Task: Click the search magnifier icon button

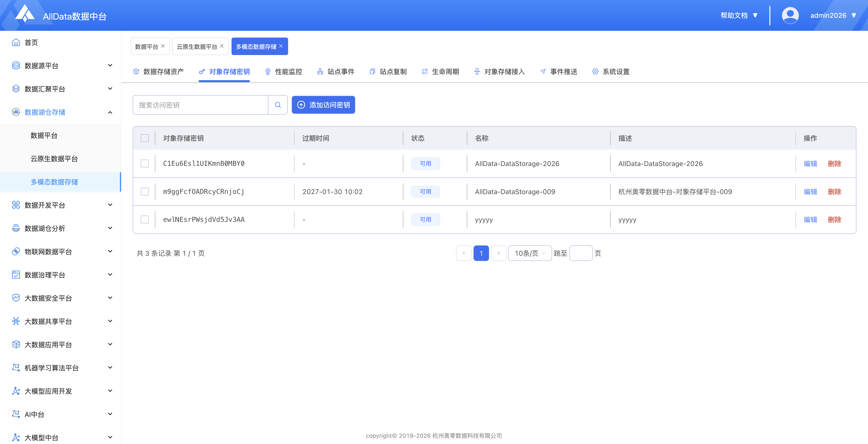Action: (278, 105)
